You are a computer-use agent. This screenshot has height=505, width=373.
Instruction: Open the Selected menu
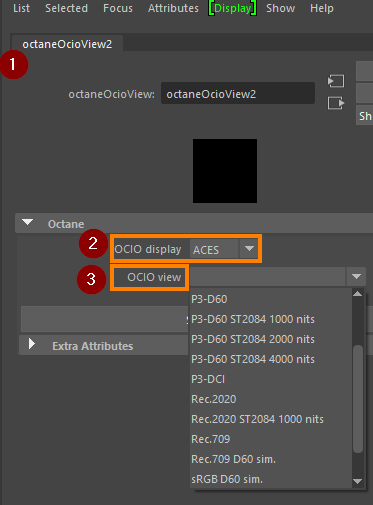[66, 8]
